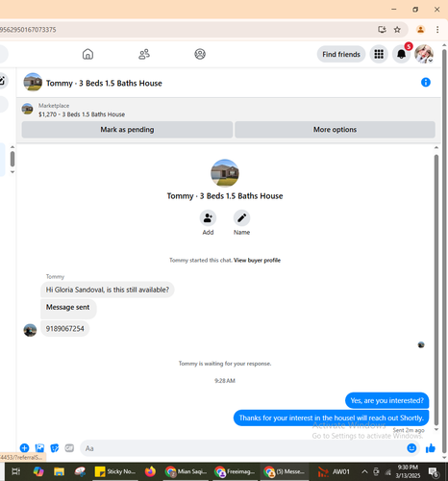Viewport: 448px width, 481px height.
Task: Click the Aa message input field
Action: pos(241,448)
